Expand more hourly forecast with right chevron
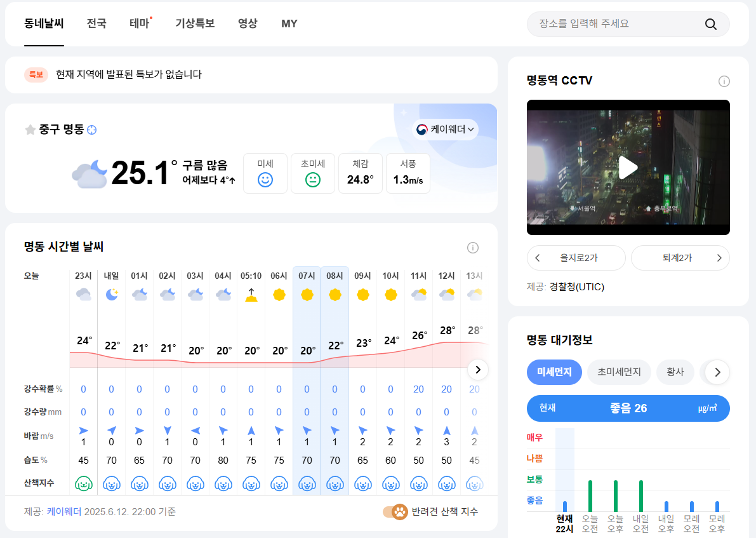The image size is (756, 538). pyautogui.click(x=477, y=370)
